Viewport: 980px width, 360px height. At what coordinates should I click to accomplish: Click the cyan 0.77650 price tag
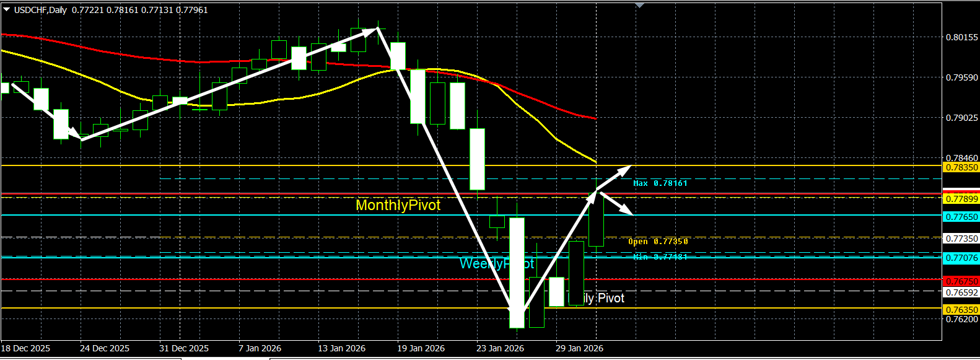pos(961,217)
